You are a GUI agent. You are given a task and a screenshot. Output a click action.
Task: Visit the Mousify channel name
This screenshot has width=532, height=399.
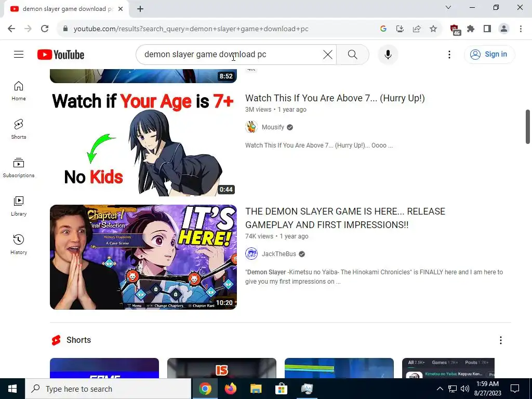click(273, 127)
